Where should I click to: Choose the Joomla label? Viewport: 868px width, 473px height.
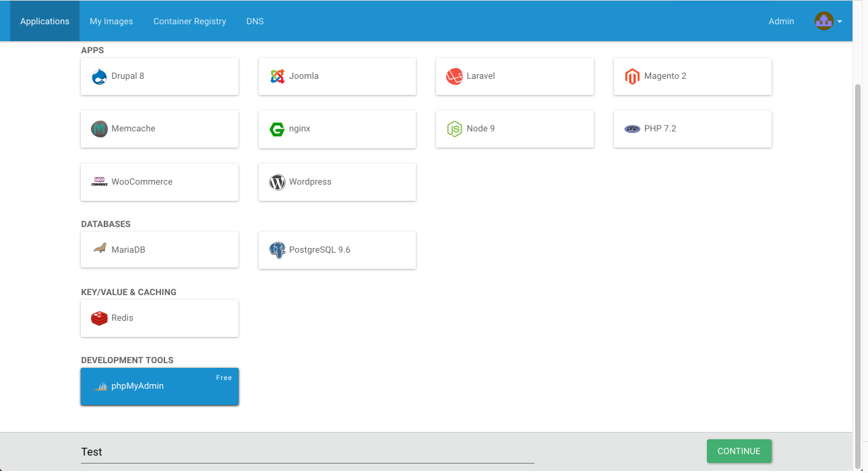coord(304,76)
